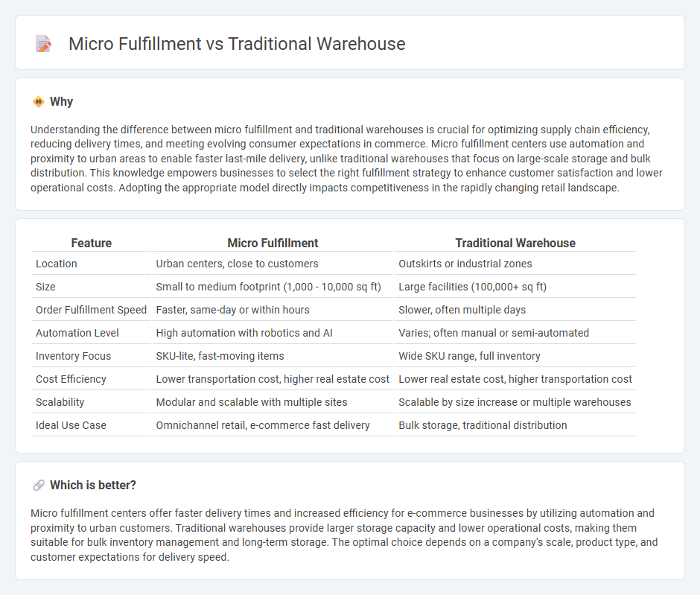Select the Automation Level row label
700x595 pixels.
tap(77, 333)
